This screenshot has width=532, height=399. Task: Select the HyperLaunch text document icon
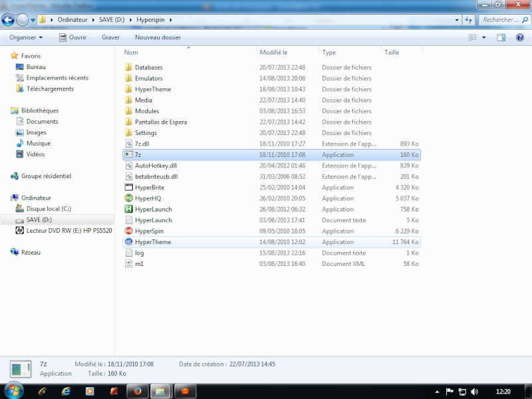tap(128, 220)
